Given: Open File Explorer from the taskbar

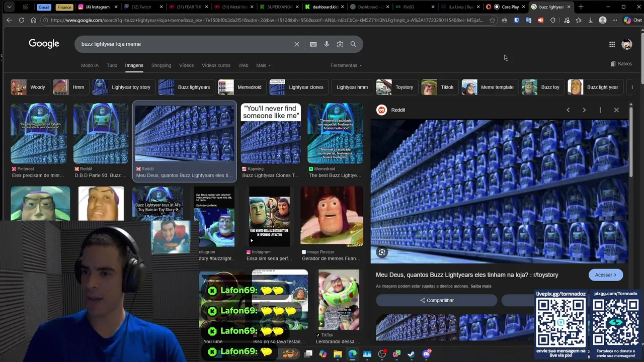Looking at the screenshot, I should [x=338, y=354].
